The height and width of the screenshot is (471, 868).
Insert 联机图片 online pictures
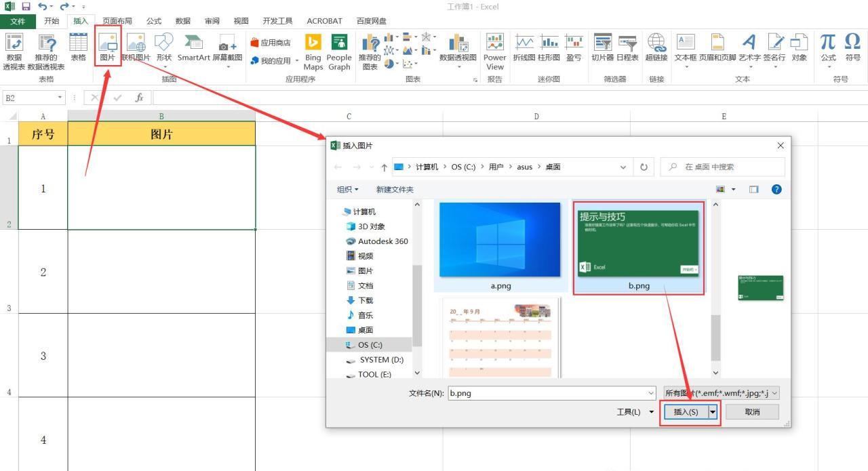pyautogui.click(x=136, y=47)
